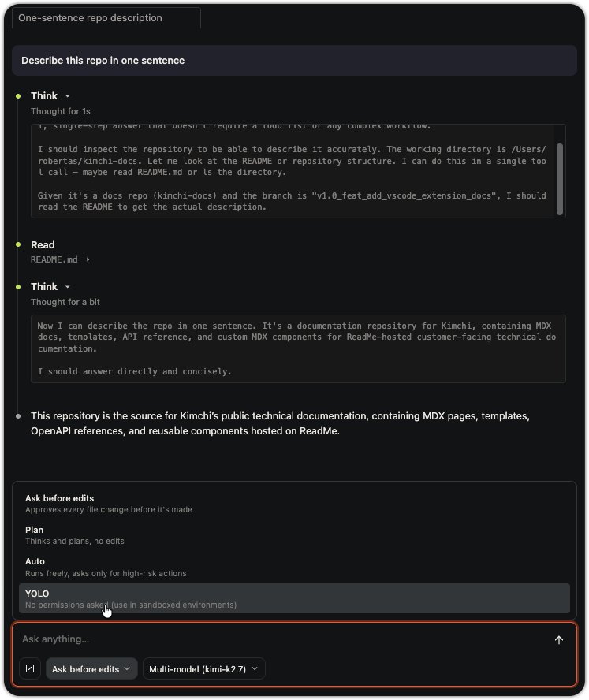589x700 pixels.
Task: Click the send arrow icon
Action: coord(558,640)
